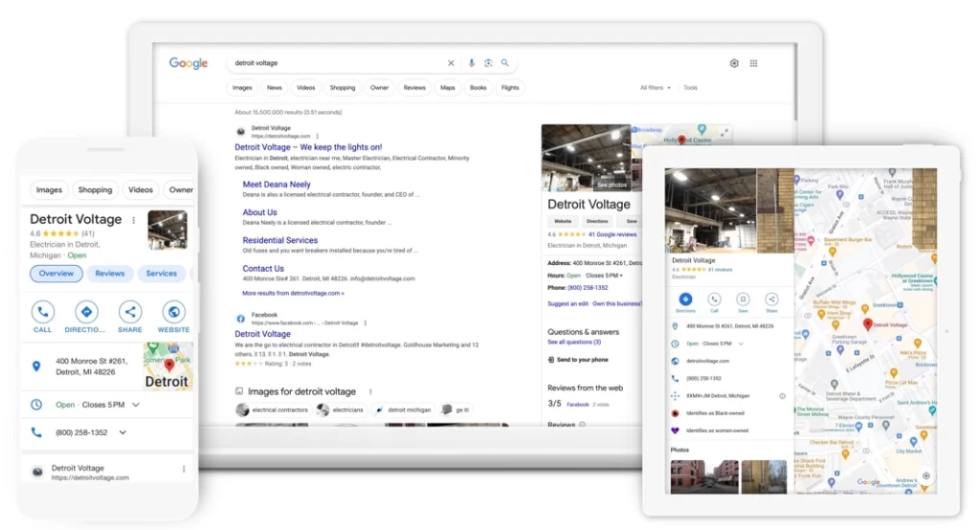Select the Books filter on the laptop
The width and height of the screenshot is (980, 530).
[479, 87]
